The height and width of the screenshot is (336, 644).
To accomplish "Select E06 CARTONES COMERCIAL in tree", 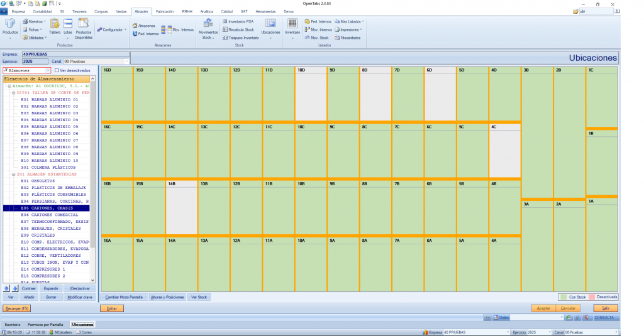I will [x=47, y=215].
